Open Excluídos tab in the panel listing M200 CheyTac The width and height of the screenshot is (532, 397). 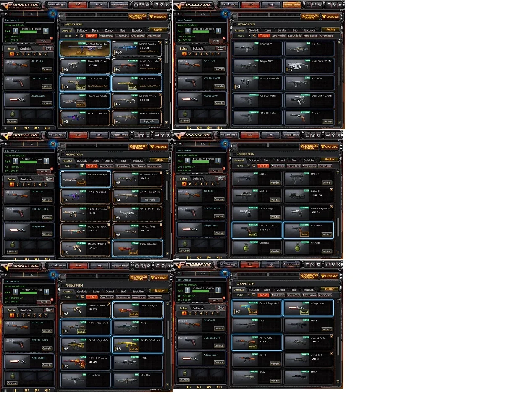[138, 160]
